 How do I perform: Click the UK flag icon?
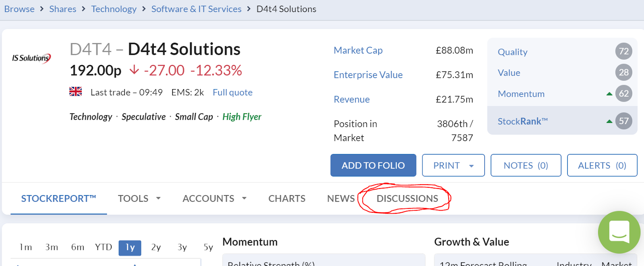pos(76,91)
